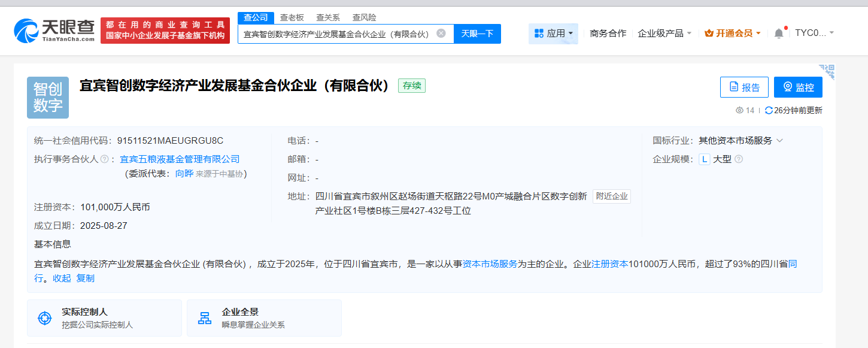
Task: Click the 26分钟前更新 text
Action: (x=798, y=110)
